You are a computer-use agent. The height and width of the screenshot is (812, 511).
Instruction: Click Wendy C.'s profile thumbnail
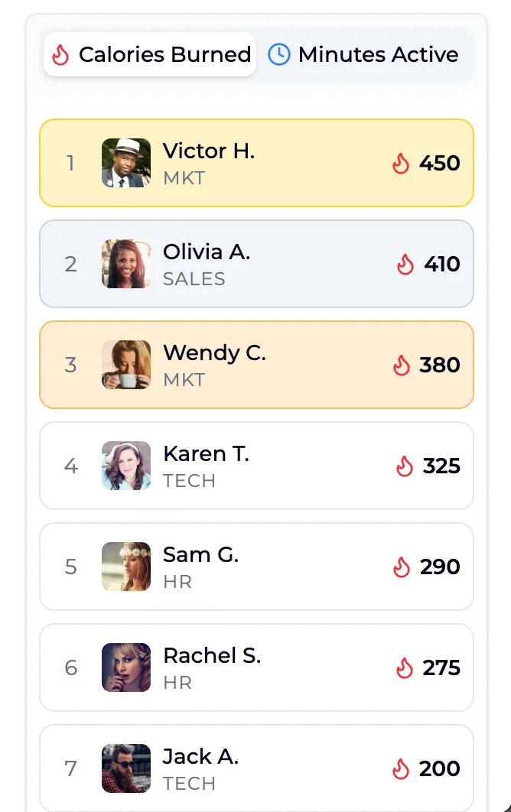(x=126, y=365)
